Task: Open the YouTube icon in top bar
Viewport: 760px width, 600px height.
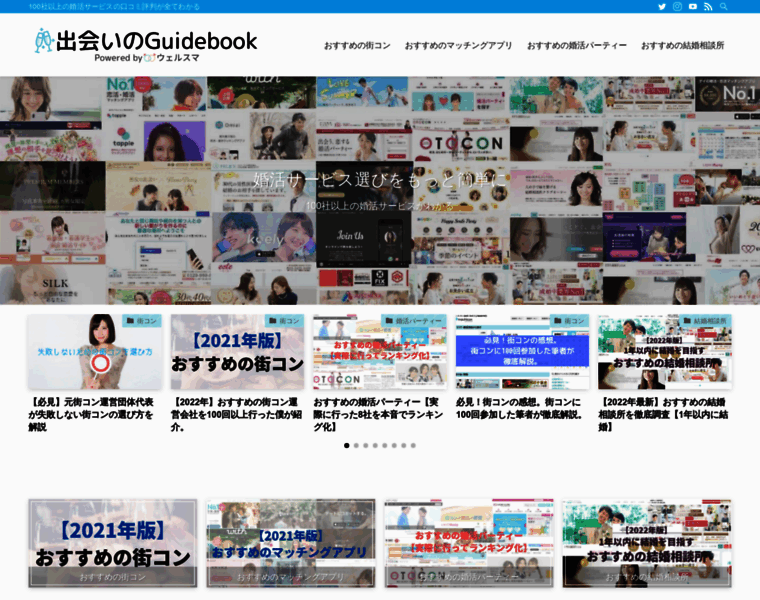Action: click(693, 6)
